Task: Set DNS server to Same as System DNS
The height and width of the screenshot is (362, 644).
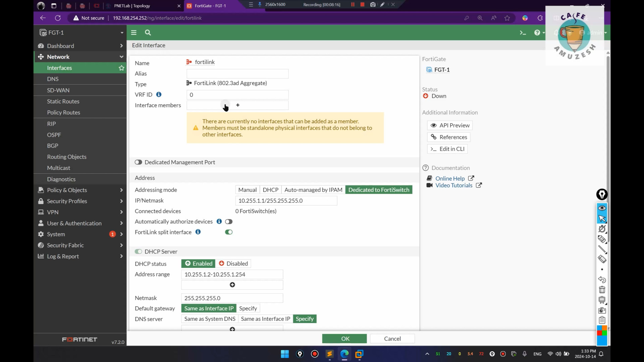Action: click(x=210, y=319)
